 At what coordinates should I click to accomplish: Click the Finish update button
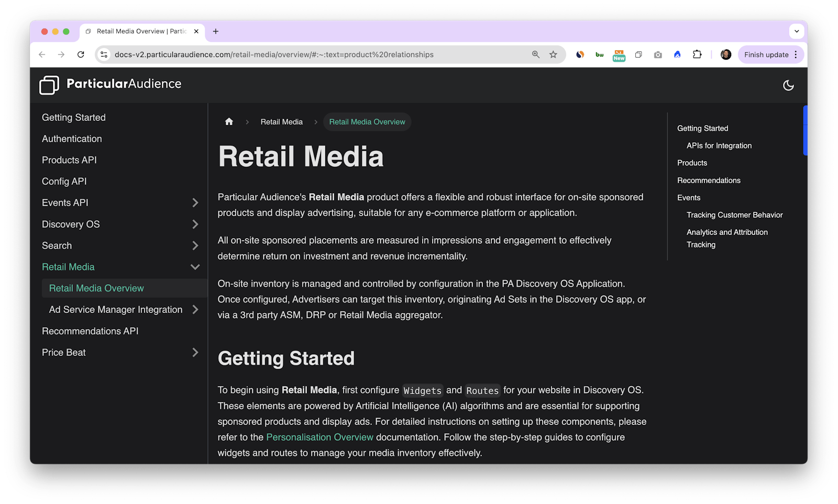(766, 54)
